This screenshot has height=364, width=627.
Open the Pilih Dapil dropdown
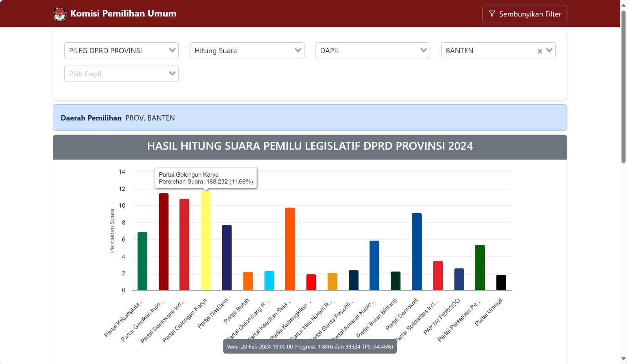point(121,74)
